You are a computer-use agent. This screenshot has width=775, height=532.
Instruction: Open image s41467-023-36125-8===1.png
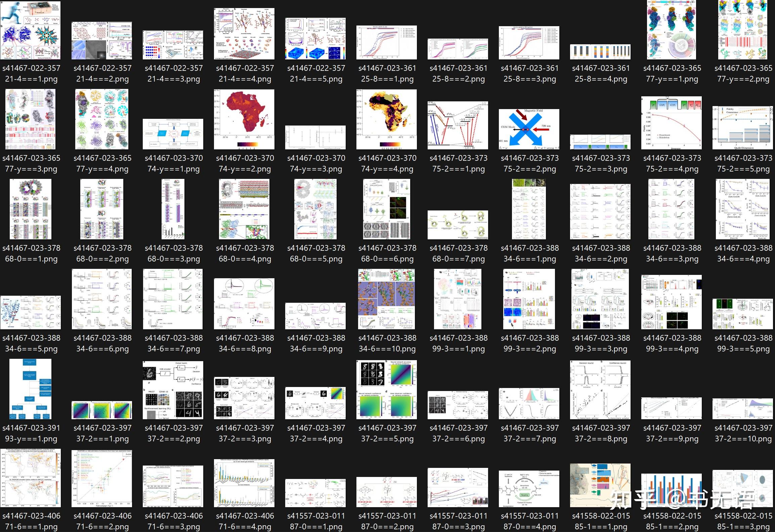tap(387, 42)
